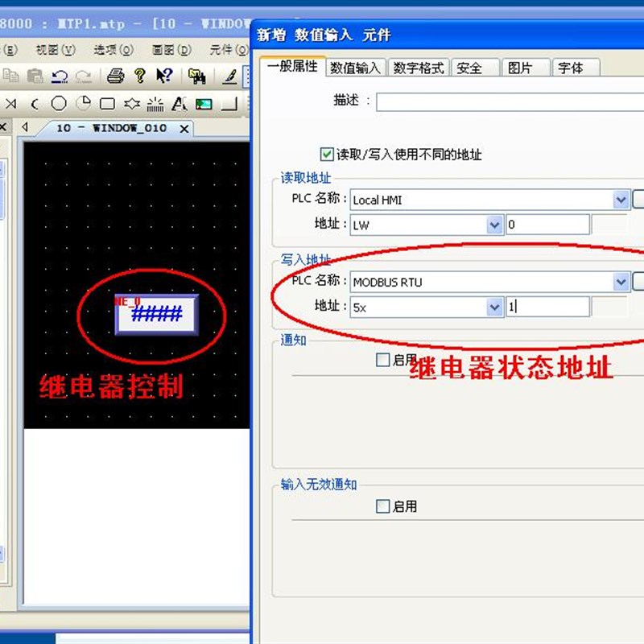Image resolution: width=644 pixels, height=644 pixels.
Task: Click the Paste clipboard icon
Action: tap(35, 76)
